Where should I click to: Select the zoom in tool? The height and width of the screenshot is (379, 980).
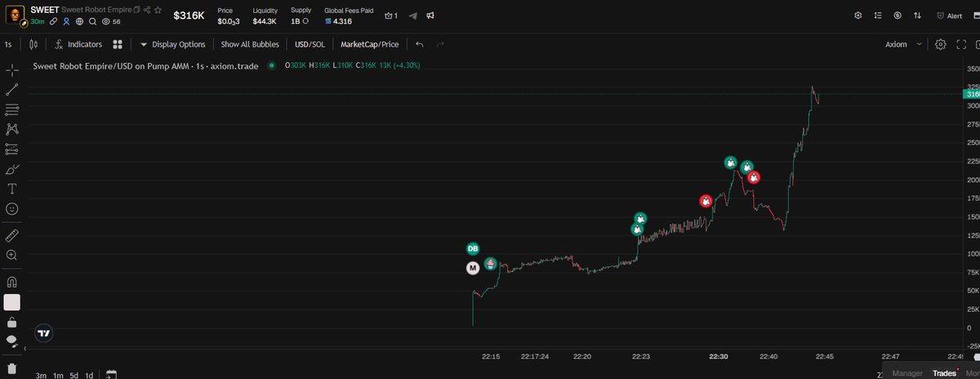pos(12,255)
